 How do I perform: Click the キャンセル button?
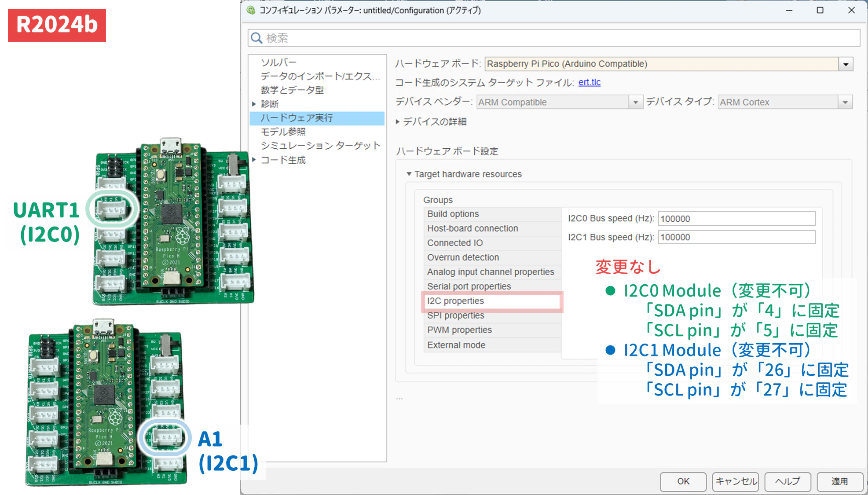tap(736, 481)
